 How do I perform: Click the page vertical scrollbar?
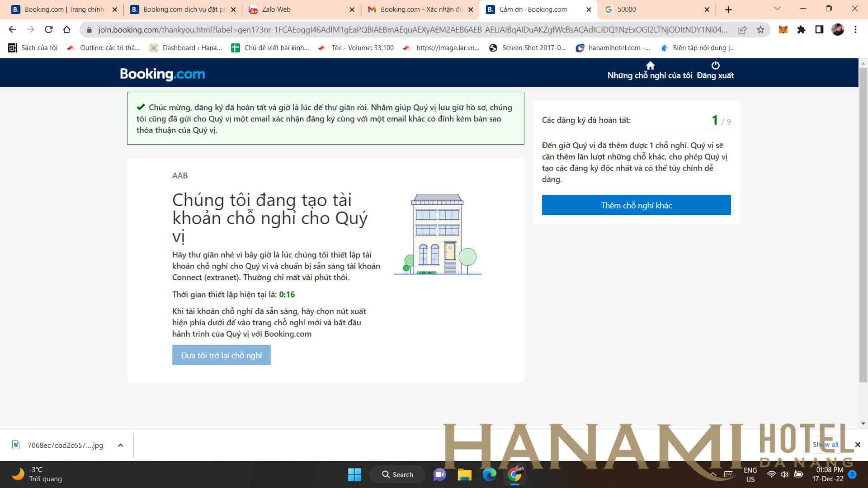pyautogui.click(x=863, y=226)
